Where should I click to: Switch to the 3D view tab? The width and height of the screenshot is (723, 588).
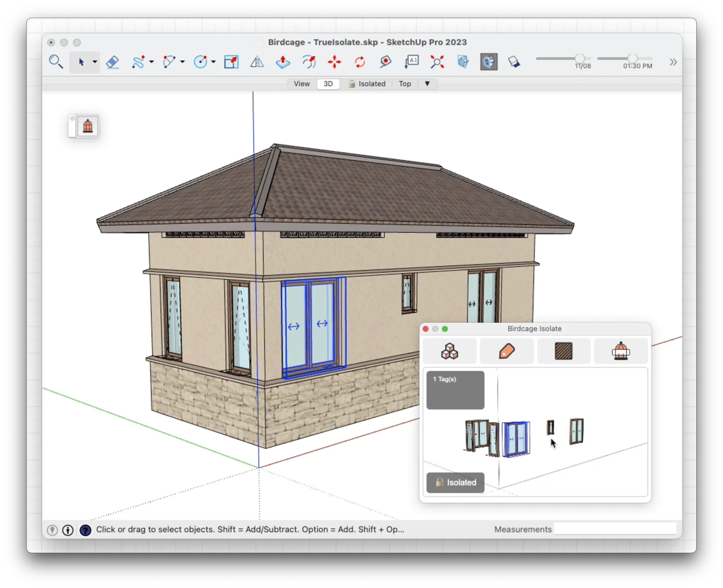click(328, 84)
